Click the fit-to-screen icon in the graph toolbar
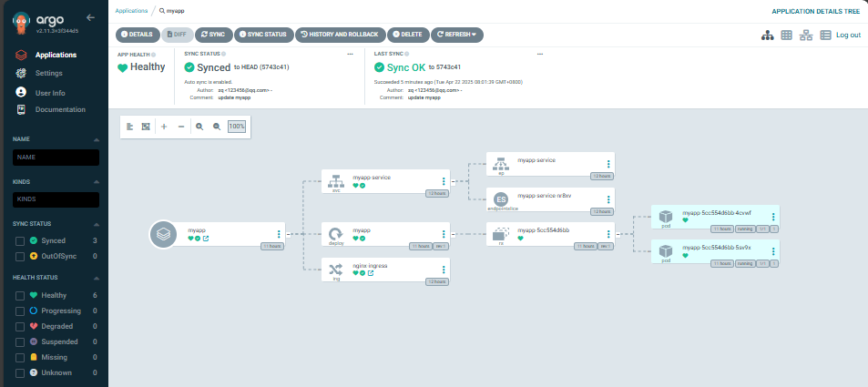868x387 pixels. tap(146, 127)
